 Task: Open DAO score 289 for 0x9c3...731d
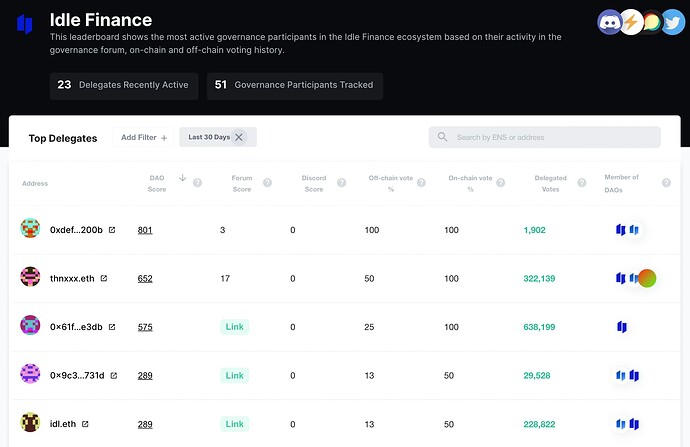pos(145,376)
